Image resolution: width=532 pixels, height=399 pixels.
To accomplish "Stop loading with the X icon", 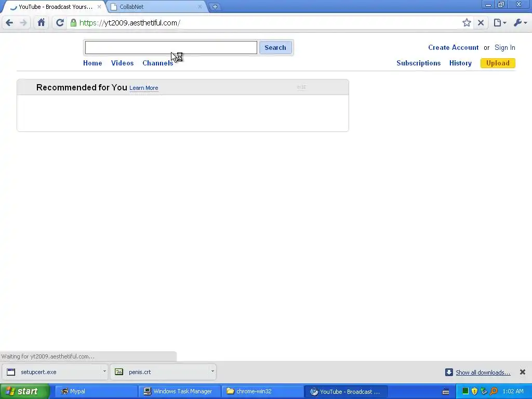I will coord(481,23).
